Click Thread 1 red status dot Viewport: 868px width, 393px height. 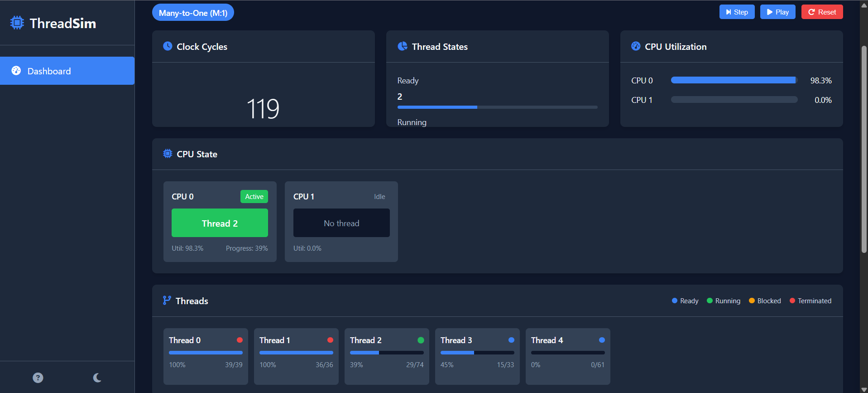[x=330, y=340]
